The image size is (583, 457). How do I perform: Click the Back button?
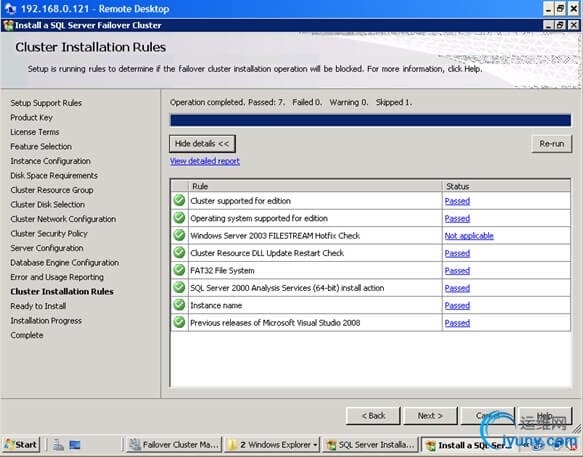click(x=373, y=416)
